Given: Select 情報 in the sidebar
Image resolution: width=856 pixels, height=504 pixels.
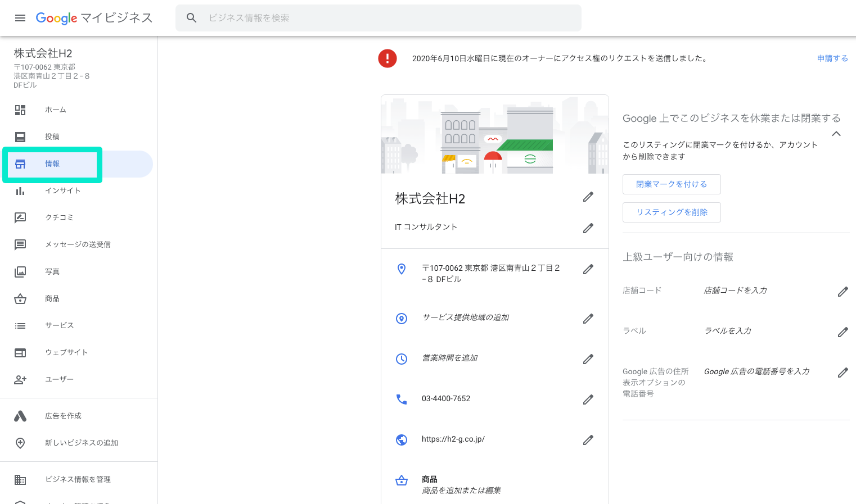Looking at the screenshot, I should click(76, 164).
